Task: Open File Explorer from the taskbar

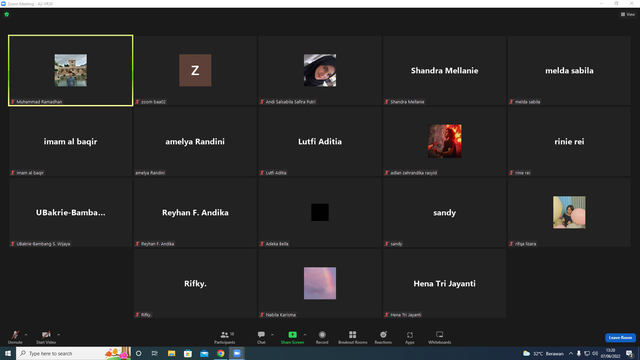Action: tap(171, 353)
